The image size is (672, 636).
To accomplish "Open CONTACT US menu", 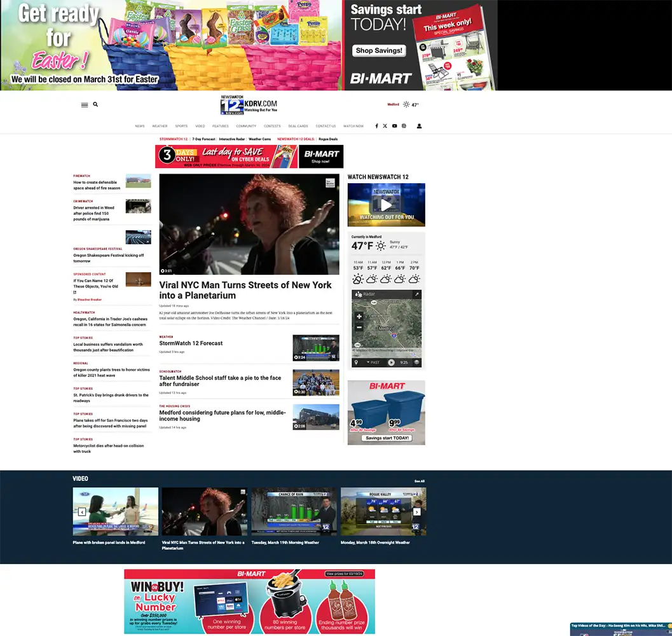I will click(x=326, y=126).
